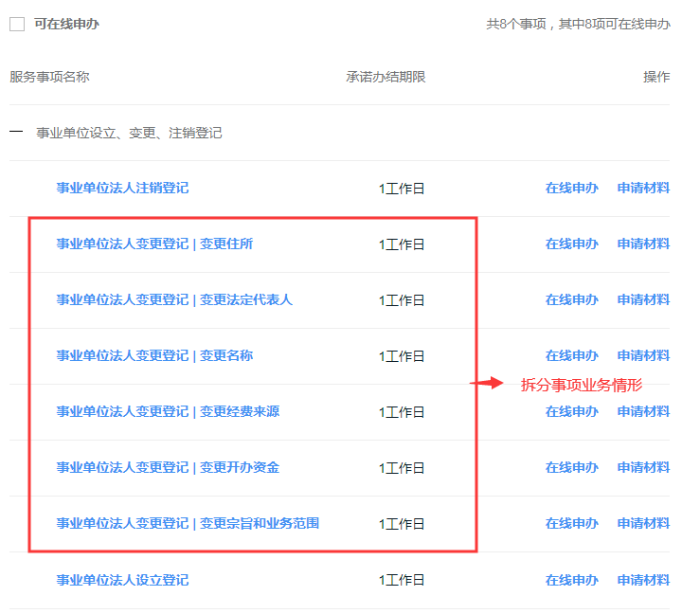Viewport: 700px width, 614px height.
Task: View 申请材料 for 变更法定代表人
Action: pos(643,299)
